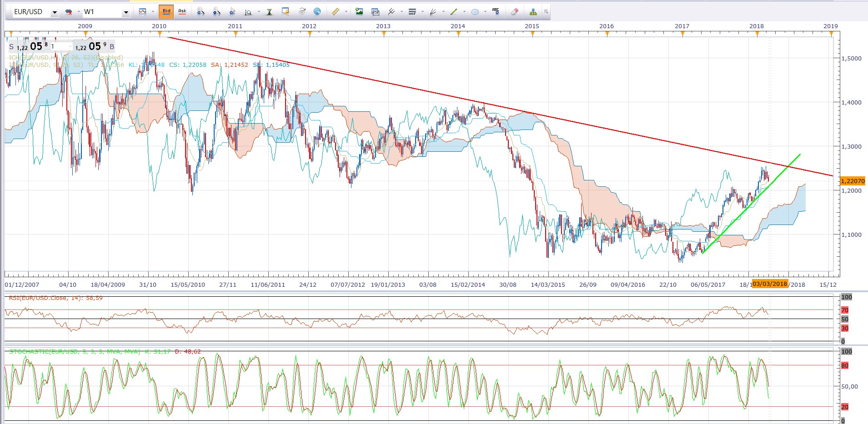
Task: Select the Gann fan lines tool
Action: 433,12
